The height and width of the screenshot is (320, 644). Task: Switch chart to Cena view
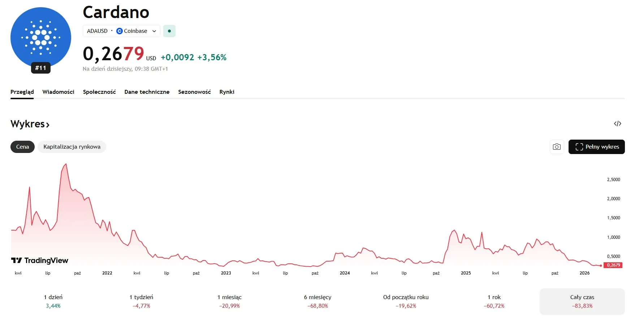click(x=22, y=147)
